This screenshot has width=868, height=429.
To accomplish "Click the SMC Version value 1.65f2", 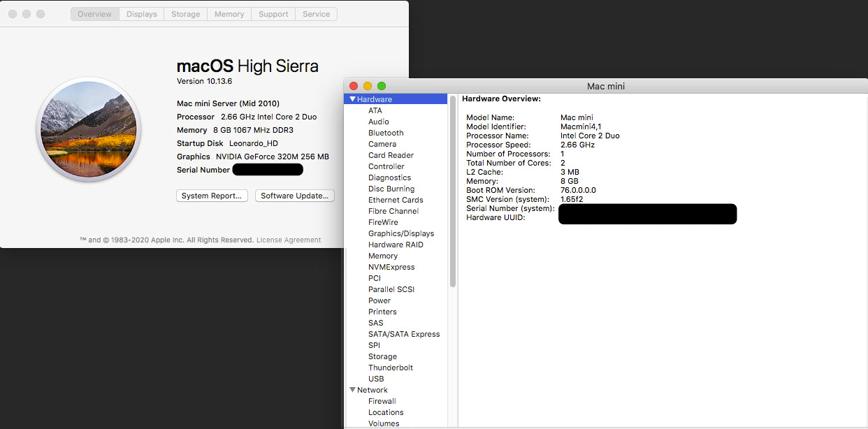I will pyautogui.click(x=572, y=199).
